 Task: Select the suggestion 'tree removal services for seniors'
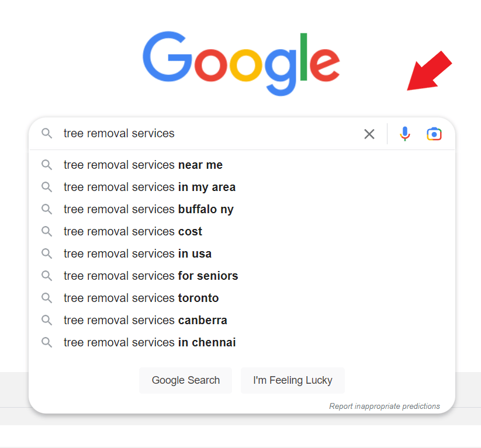tap(151, 276)
